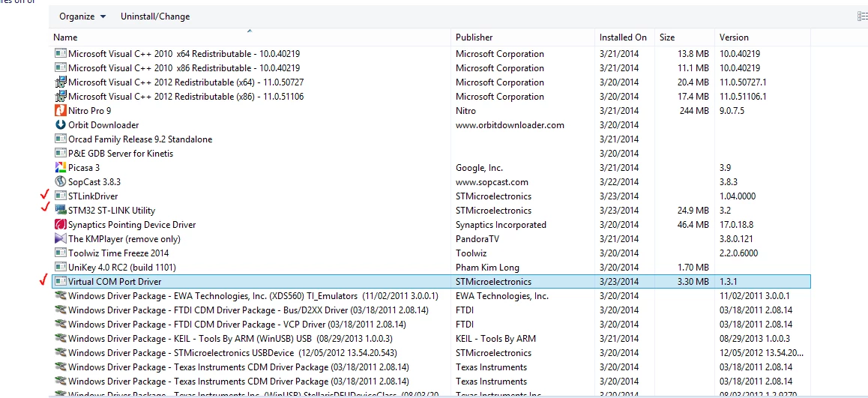Select Visual C++ 2012 Redistributable (x86) entry
Image resolution: width=868 pixels, height=398 pixels.
coord(186,97)
